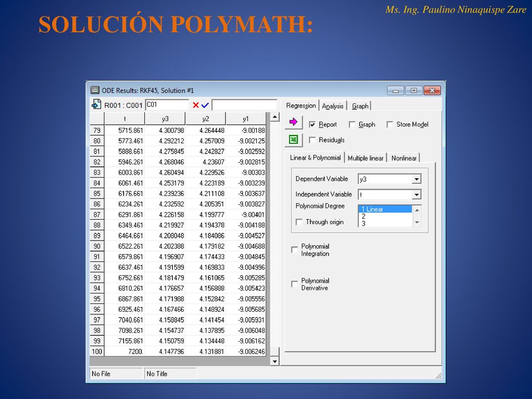Select the y3 column header
The image size is (532, 399).
165,119
